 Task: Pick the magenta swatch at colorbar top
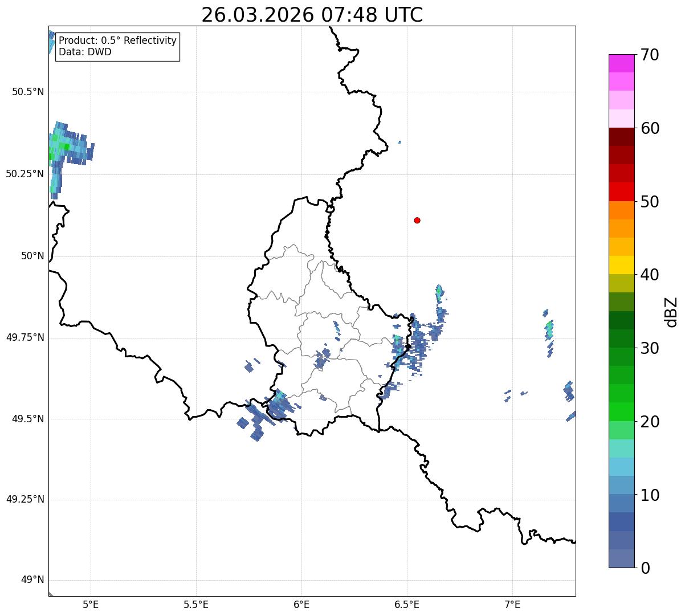tap(621, 63)
